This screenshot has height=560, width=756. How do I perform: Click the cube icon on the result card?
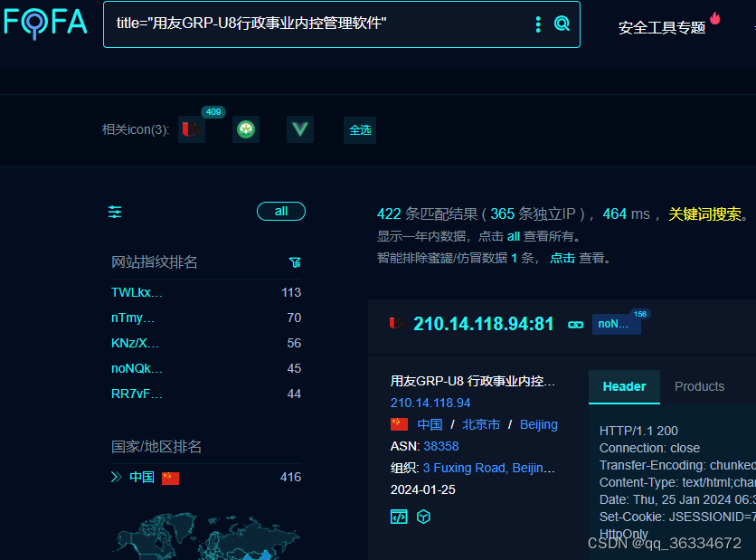pyautogui.click(x=423, y=517)
